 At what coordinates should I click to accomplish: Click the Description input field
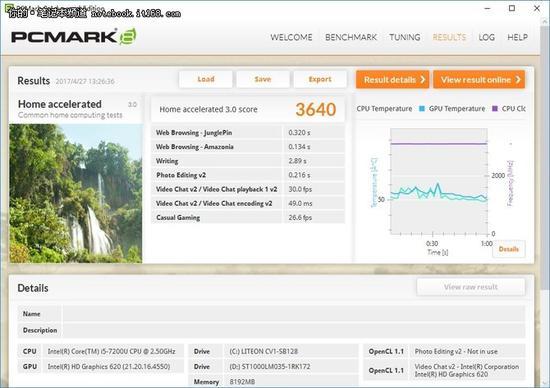click(294, 330)
